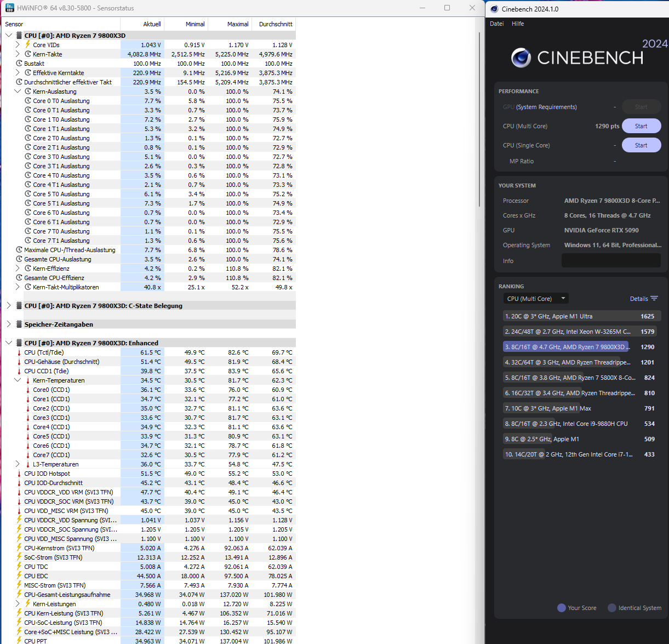This screenshot has width=669, height=644.
Task: Collapse the Kern-Temperaturen group
Action: point(18,380)
